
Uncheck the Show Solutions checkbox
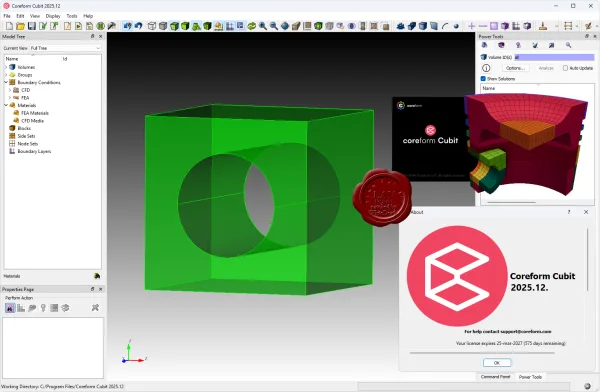[x=483, y=79]
